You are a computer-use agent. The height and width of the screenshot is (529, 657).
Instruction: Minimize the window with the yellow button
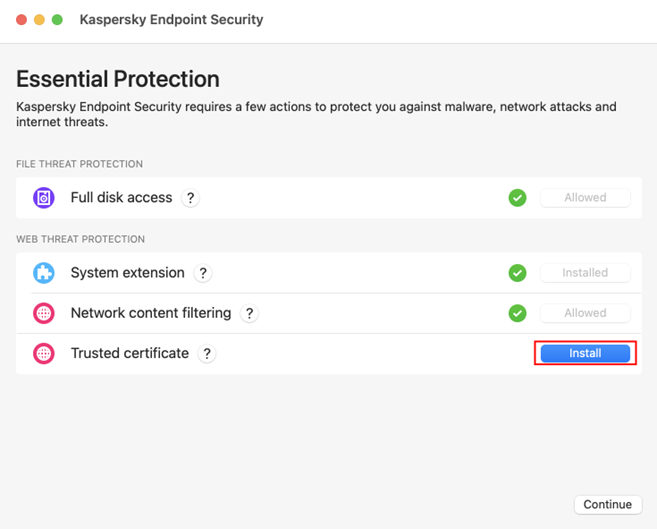(40, 20)
